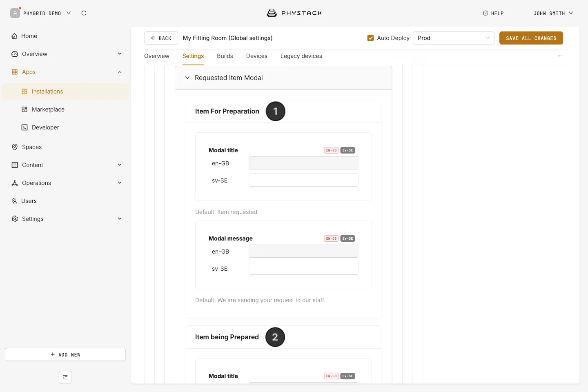
Task: Collapse the Apps sidebar menu chevron
Action: click(120, 72)
